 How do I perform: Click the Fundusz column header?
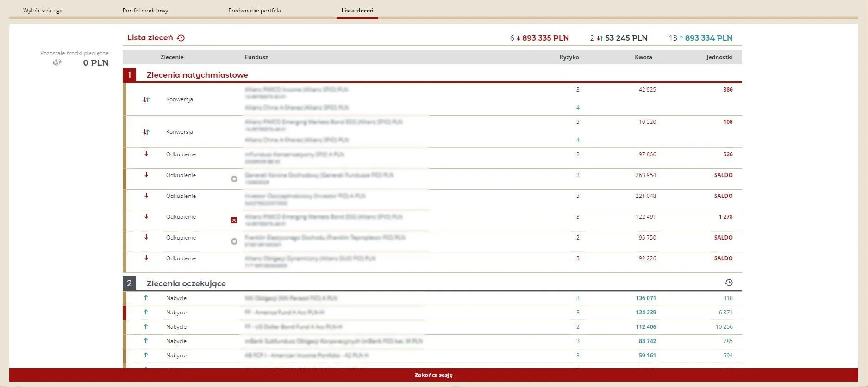[x=256, y=57]
